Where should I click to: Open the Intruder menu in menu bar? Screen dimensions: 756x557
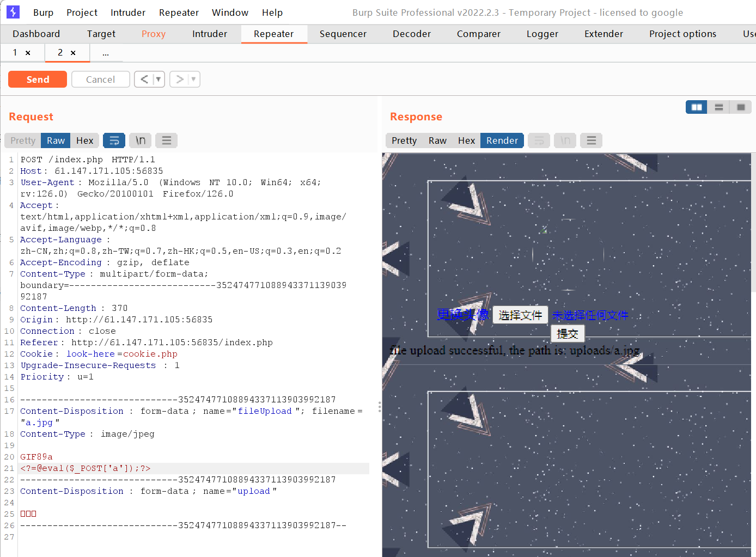(127, 13)
